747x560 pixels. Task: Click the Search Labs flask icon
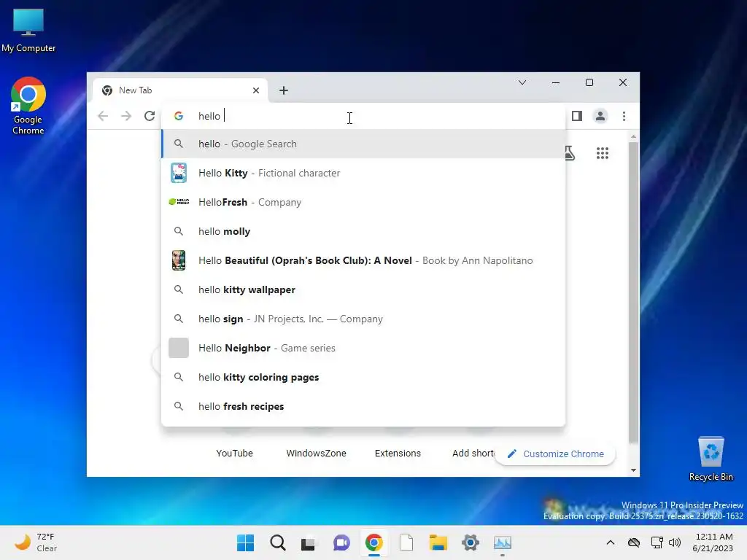(x=570, y=153)
